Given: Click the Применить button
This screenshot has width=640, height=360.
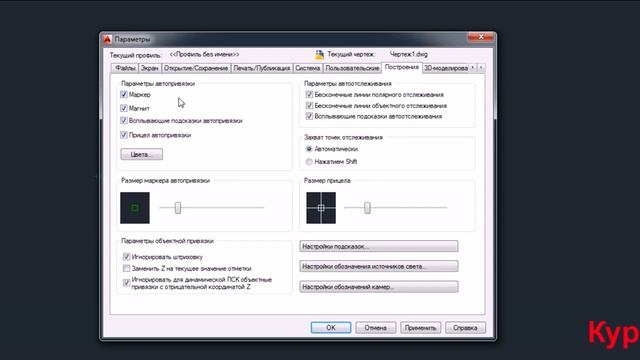Looking at the screenshot, I should point(420,328).
